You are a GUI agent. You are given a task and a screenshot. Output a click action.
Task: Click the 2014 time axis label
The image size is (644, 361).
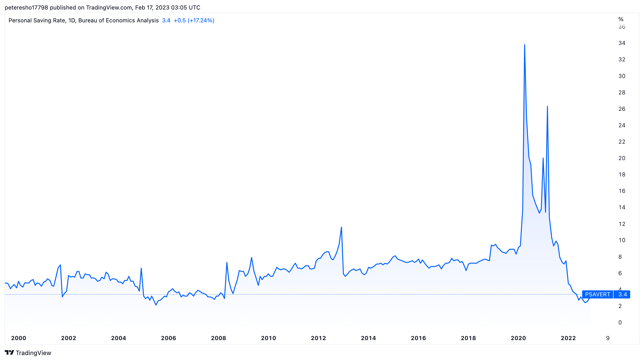(368, 338)
